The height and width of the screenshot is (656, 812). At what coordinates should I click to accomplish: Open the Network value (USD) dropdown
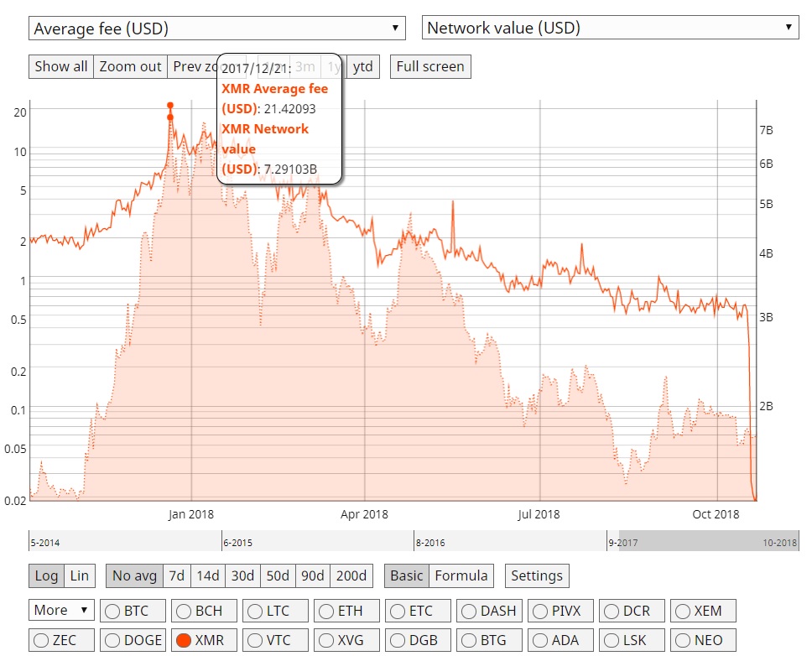point(609,28)
